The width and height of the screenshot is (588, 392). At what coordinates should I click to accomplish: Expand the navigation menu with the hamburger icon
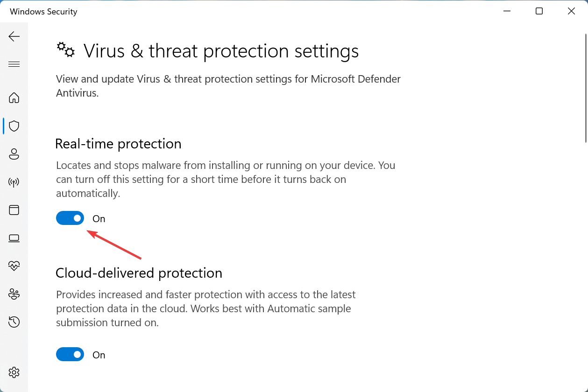(x=14, y=64)
